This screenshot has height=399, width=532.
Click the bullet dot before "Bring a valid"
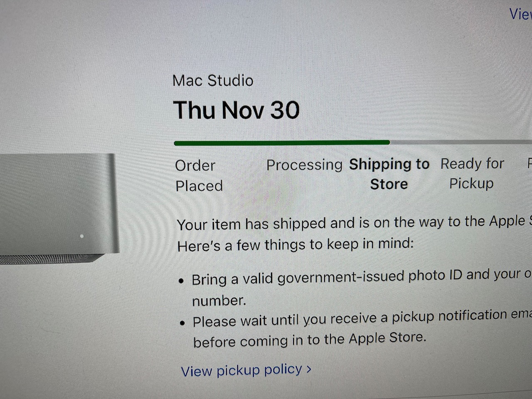tap(181, 281)
